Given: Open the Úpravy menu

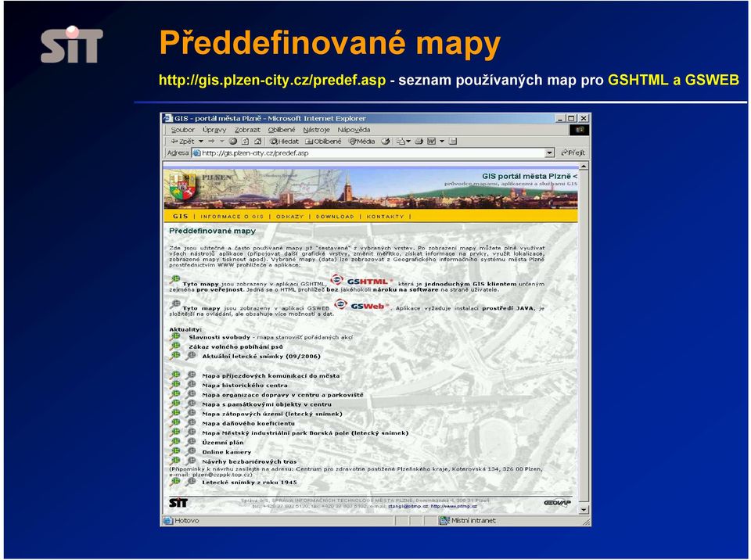Looking at the screenshot, I should pyautogui.click(x=214, y=130).
